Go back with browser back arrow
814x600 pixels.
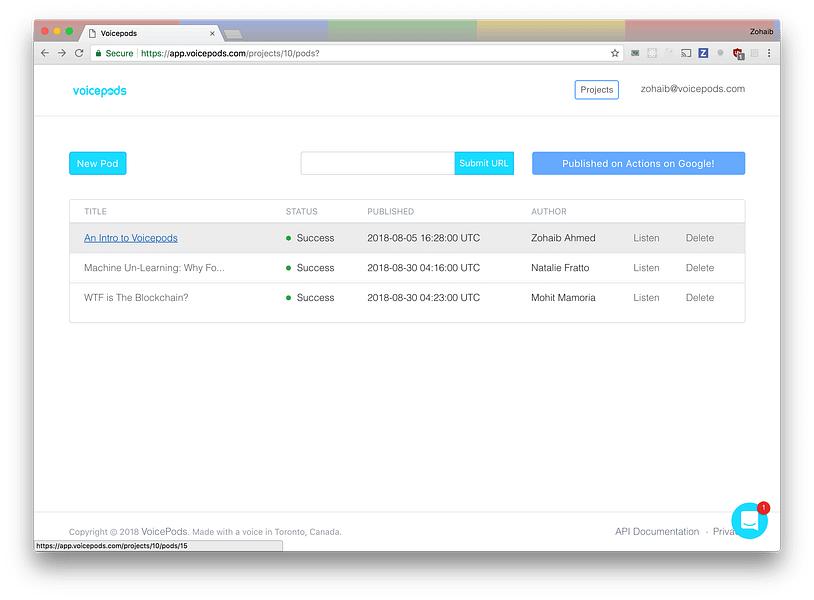[45, 53]
